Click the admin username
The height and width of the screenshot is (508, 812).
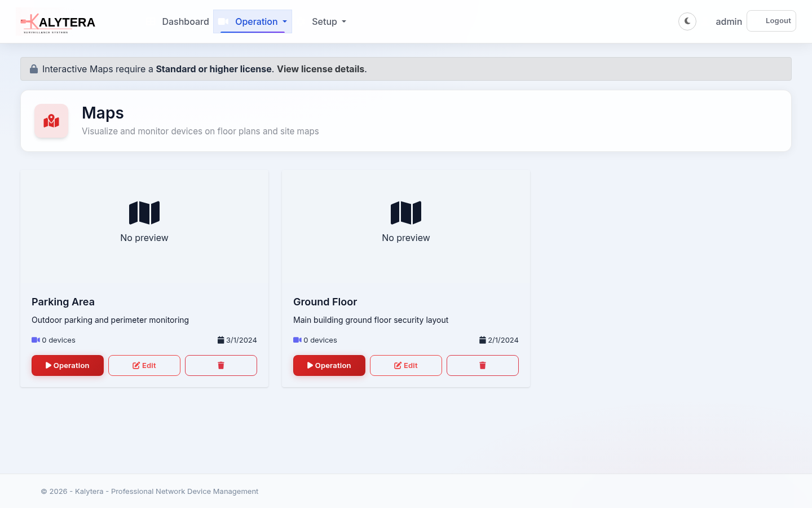(x=729, y=21)
